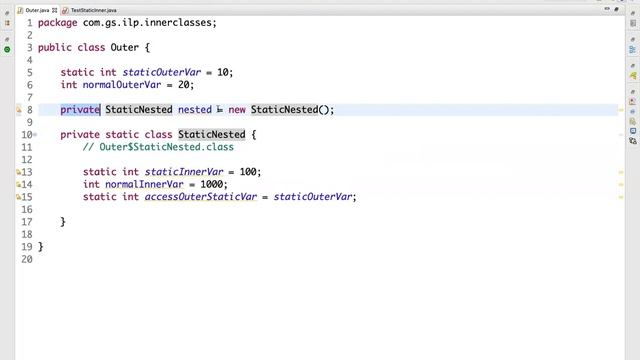
Task: Click the 'package' keyword on line 1
Action: [58, 23]
